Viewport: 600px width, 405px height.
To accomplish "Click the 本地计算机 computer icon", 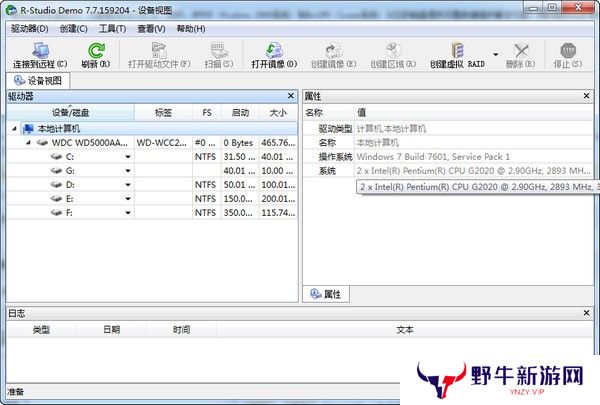I will point(28,129).
